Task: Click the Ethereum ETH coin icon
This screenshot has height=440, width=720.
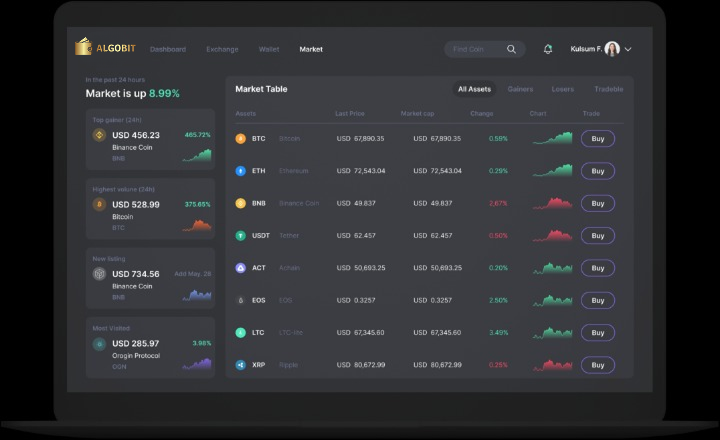Action: [x=240, y=171]
